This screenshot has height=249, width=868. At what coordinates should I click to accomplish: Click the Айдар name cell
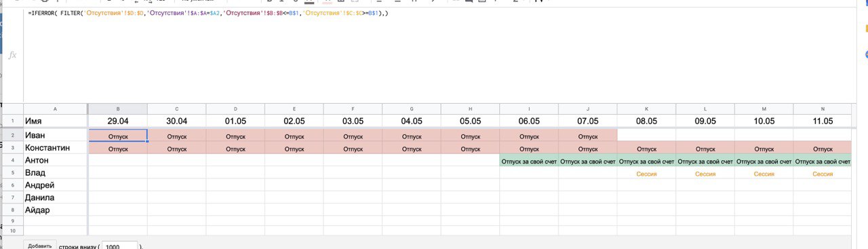[x=55, y=210]
